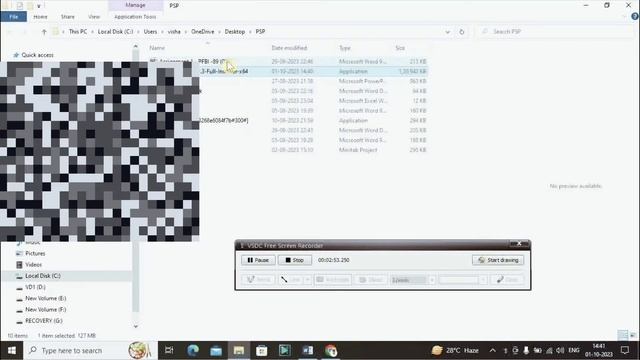Open the line tool dropdown arrow in VSDC
Viewport: 640px width, 360px height.
[x=308, y=280]
